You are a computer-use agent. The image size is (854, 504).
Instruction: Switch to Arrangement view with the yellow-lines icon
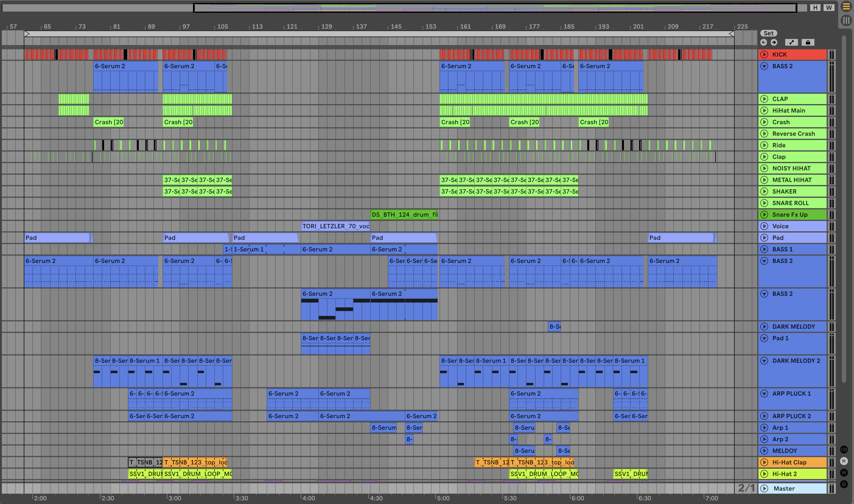point(846,6)
